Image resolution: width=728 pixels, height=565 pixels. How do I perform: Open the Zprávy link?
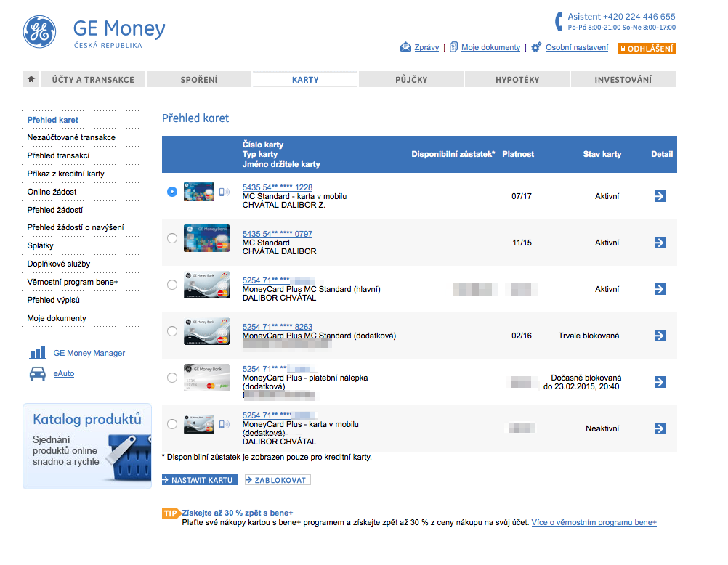426,47
